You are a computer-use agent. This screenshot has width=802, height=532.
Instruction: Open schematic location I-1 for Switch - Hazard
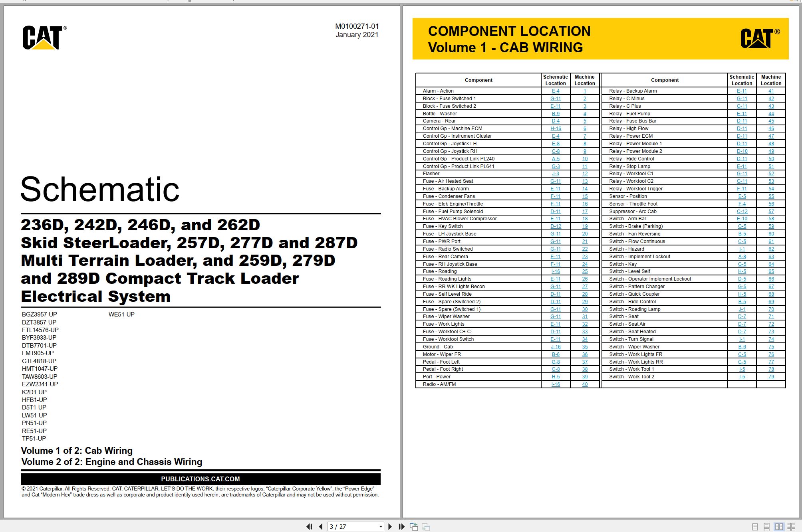[742, 249]
